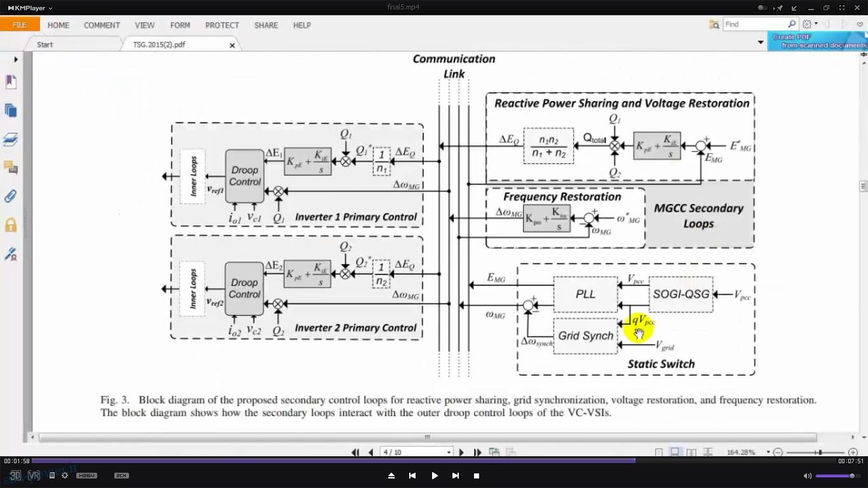Screen dimensions: 868x488
Task: Click the Create PDF from scanned documents banner
Action: 817,41
